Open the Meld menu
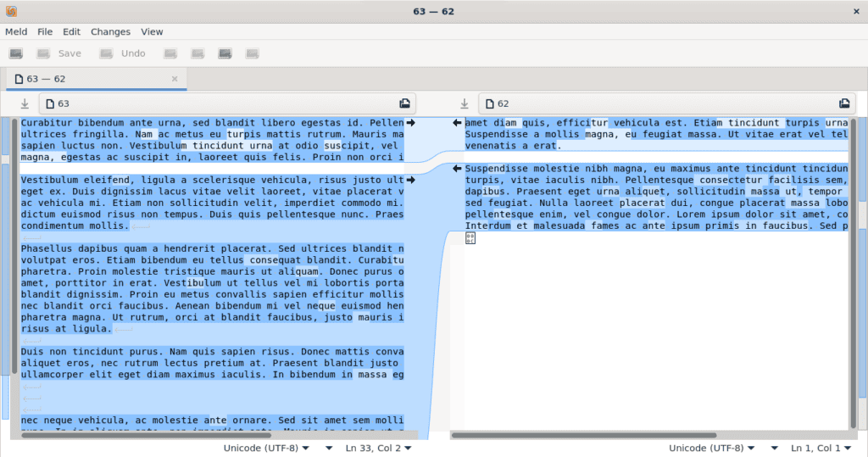Image resolution: width=868 pixels, height=457 pixels. pyautogui.click(x=16, y=31)
